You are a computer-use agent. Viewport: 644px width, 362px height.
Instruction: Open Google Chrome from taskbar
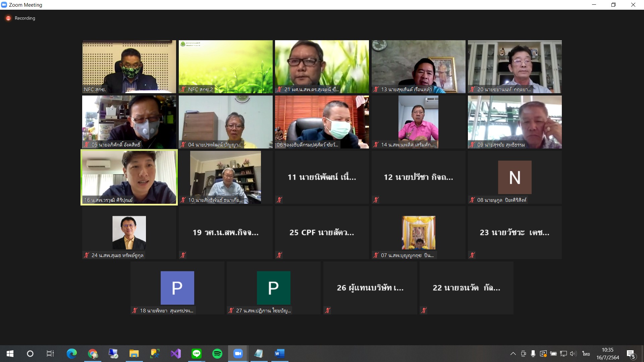click(92, 354)
